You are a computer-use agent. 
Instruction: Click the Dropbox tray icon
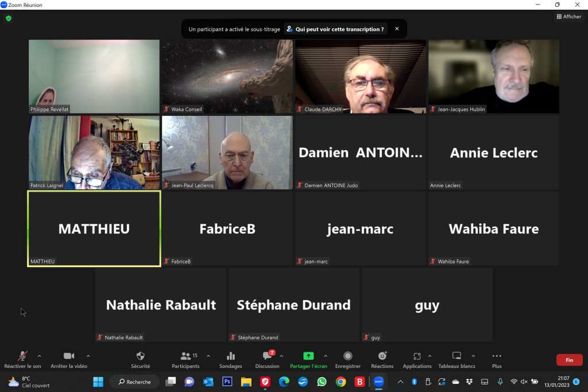(x=469, y=382)
